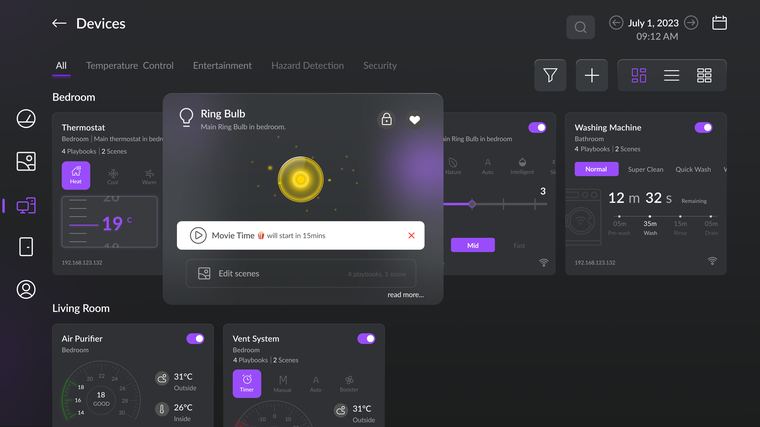
Task: Click the Air Purifier quality gauge
Action: pyautogui.click(x=101, y=393)
